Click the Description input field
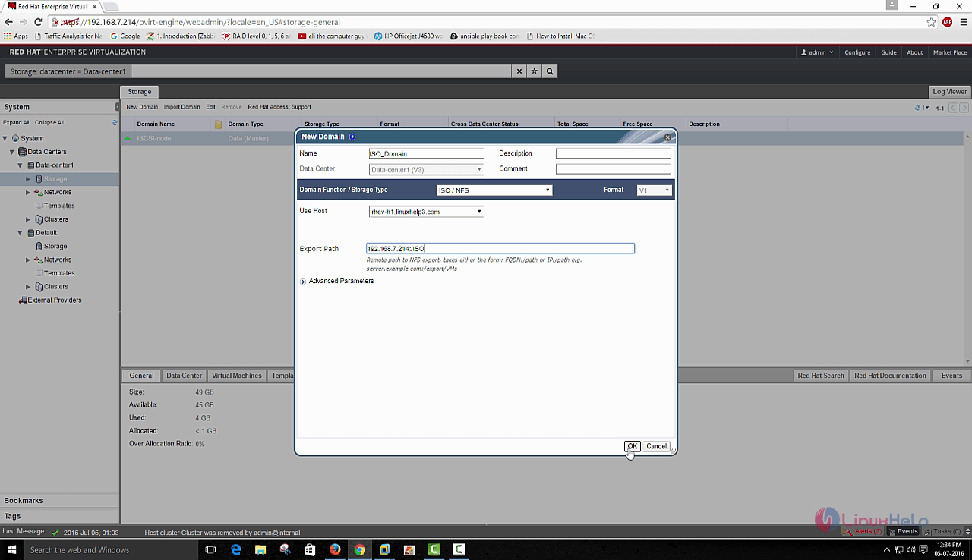 (614, 153)
